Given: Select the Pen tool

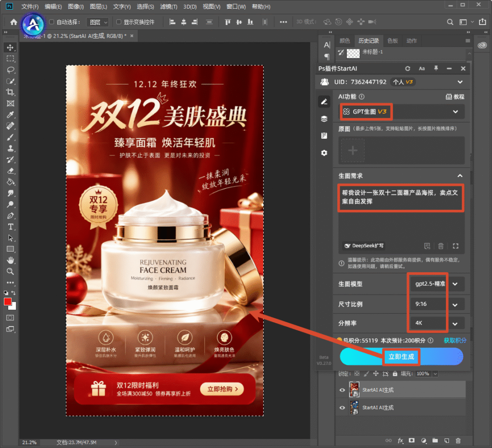Looking at the screenshot, I should (11, 216).
